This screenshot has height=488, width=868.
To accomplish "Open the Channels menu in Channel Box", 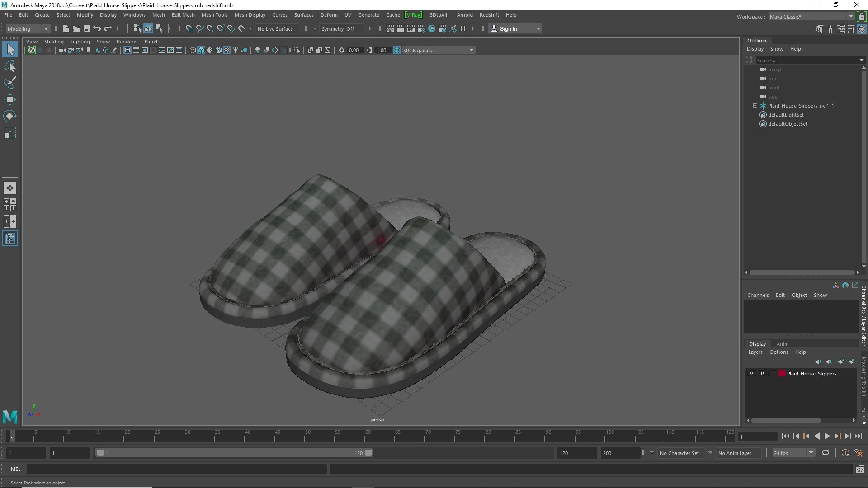I will pyautogui.click(x=758, y=295).
